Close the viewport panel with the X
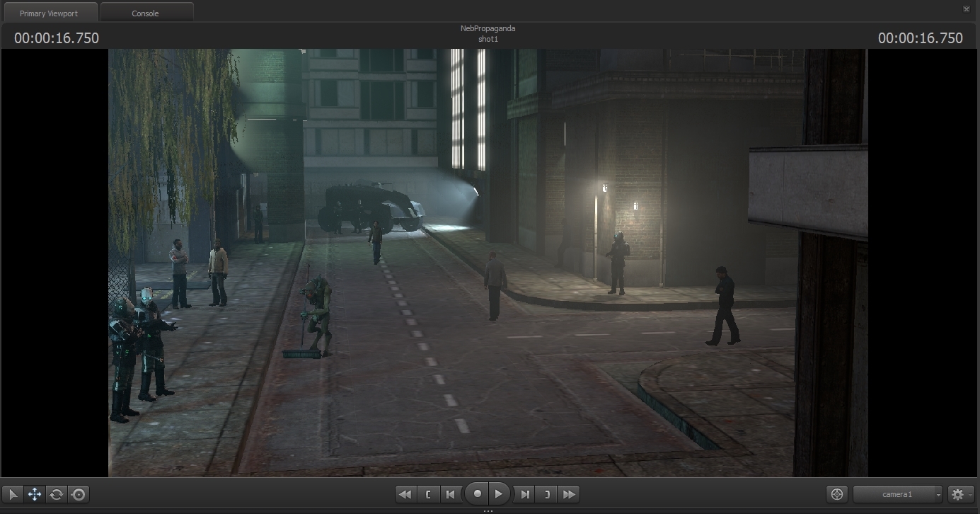980x514 pixels. pos(967,8)
